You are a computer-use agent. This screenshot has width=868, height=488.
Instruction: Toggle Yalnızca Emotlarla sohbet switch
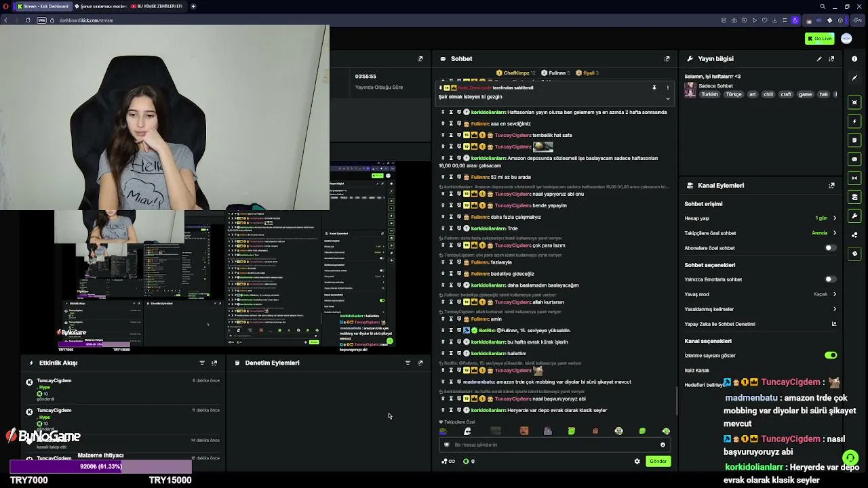(830, 279)
